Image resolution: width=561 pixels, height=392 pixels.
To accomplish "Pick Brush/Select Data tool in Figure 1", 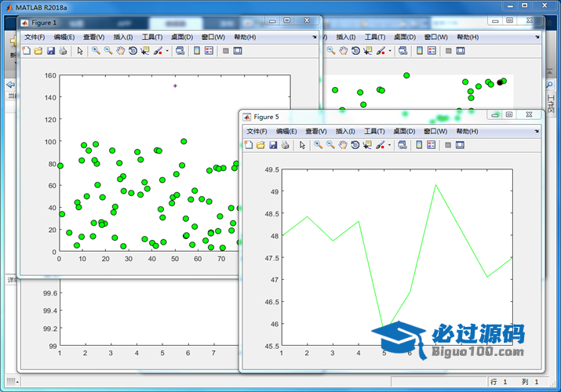I will pos(158,51).
